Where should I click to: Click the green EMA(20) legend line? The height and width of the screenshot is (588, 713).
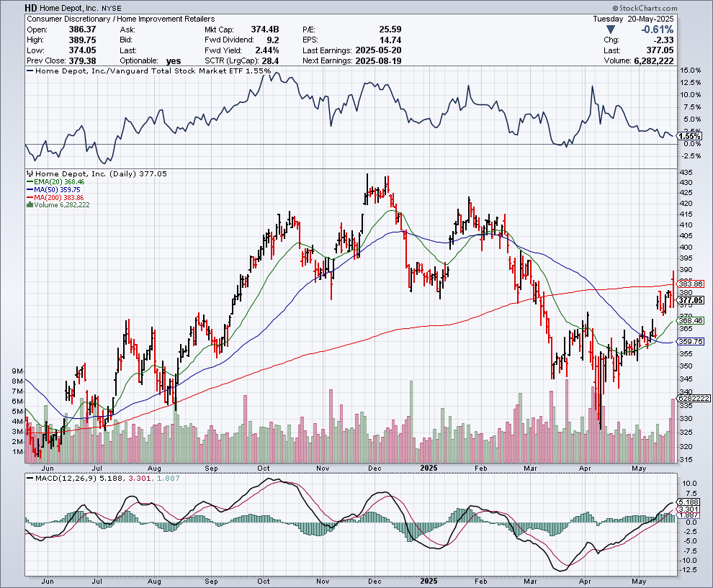[x=30, y=182]
